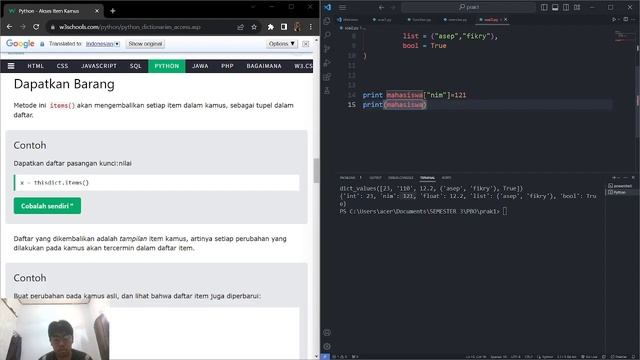
Task: Open the Accounts icon in the VS Code activity bar
Action: click(327, 333)
